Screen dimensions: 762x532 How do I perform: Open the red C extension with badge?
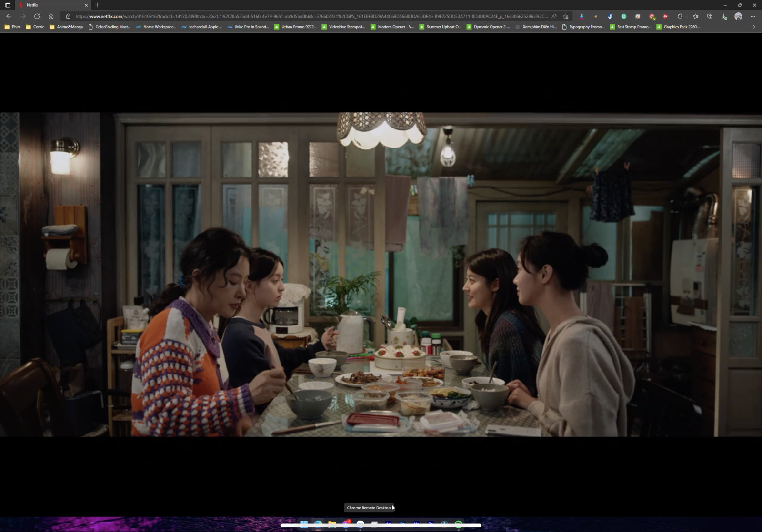tap(652, 17)
